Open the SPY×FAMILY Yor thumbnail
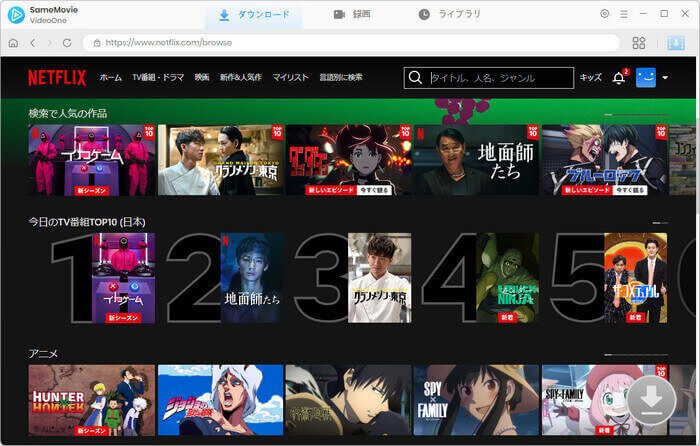Image resolution: width=700 pixels, height=446 pixels. click(x=477, y=400)
